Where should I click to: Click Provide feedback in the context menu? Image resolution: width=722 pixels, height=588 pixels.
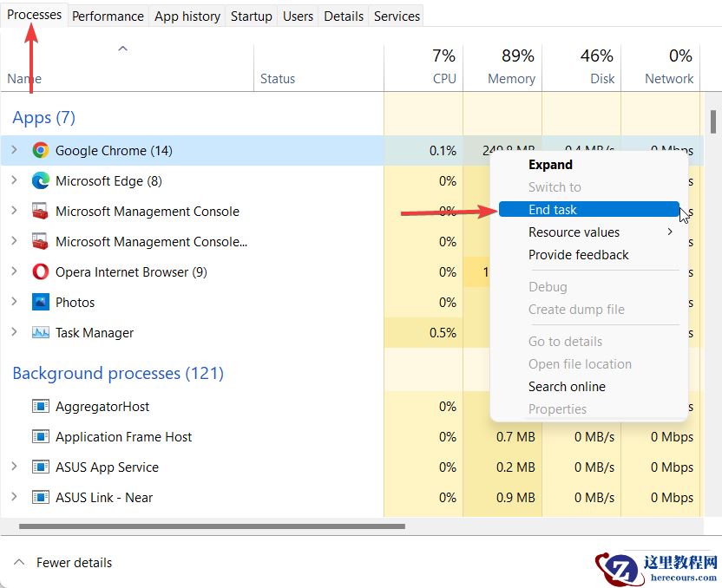(578, 254)
